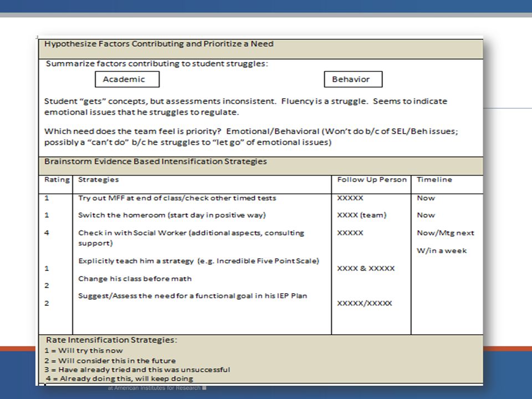Screen dimensions: 532x399
Task: Click the 'Now/Mtg next' timeline entry
Action: 445,233
